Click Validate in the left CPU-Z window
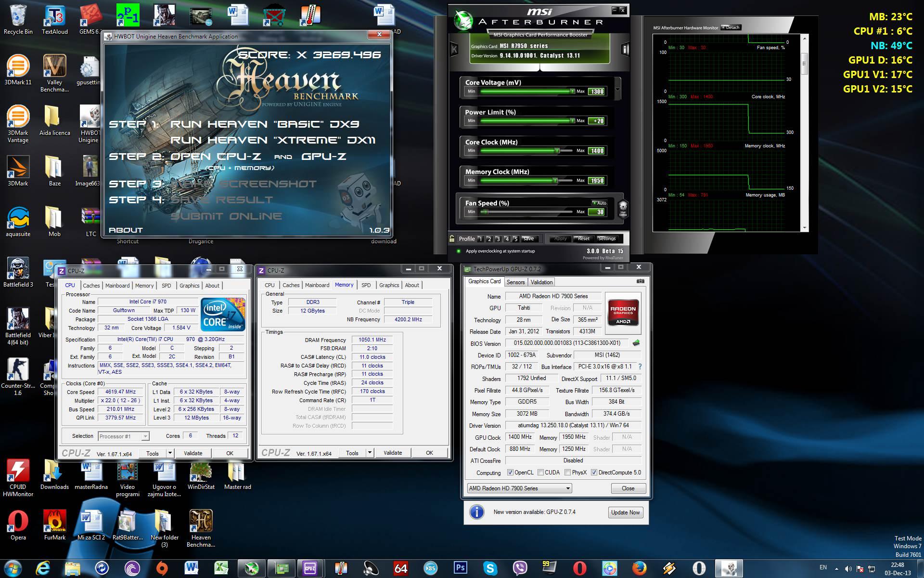Screen dimensions: 924x578 click(x=193, y=453)
